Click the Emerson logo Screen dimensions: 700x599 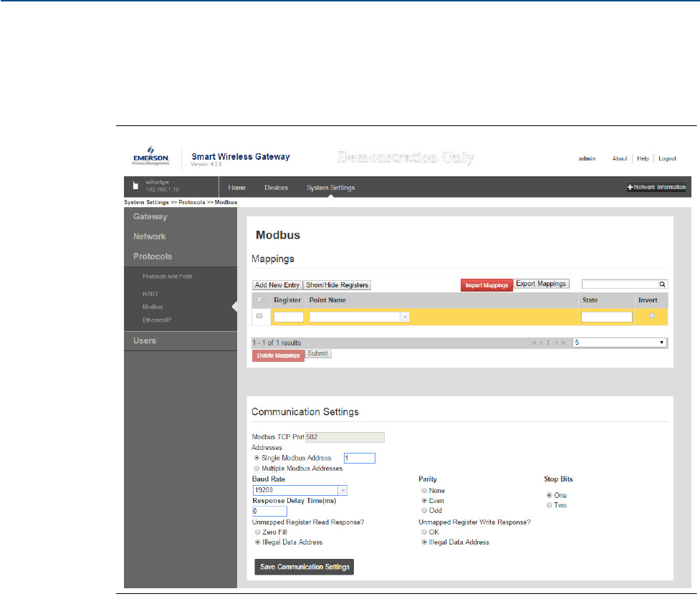coord(150,158)
